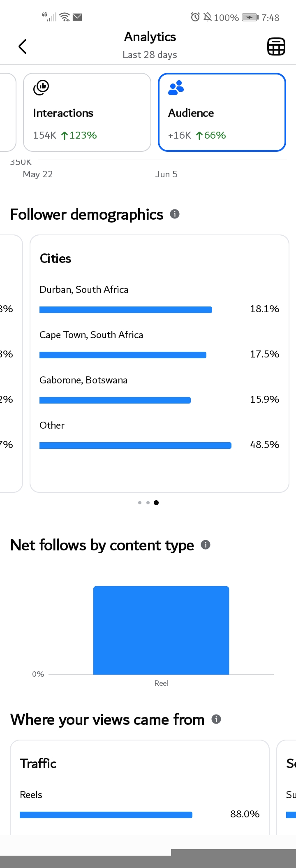Screen dimensions: 296x868
Task: Tap the Audience people icon
Action: pyautogui.click(x=176, y=88)
